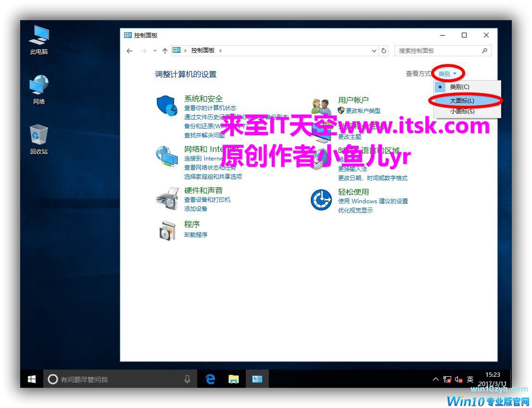Select the 网络 desktop icon

point(38,89)
